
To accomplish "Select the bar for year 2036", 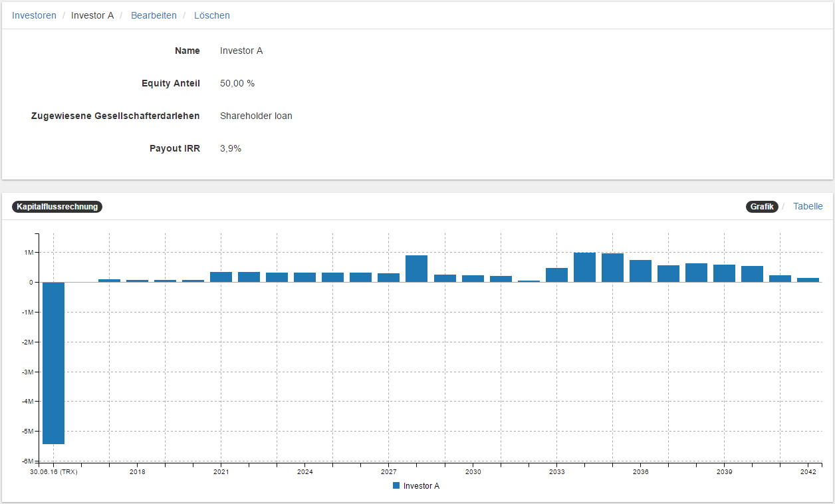I will click(640, 271).
